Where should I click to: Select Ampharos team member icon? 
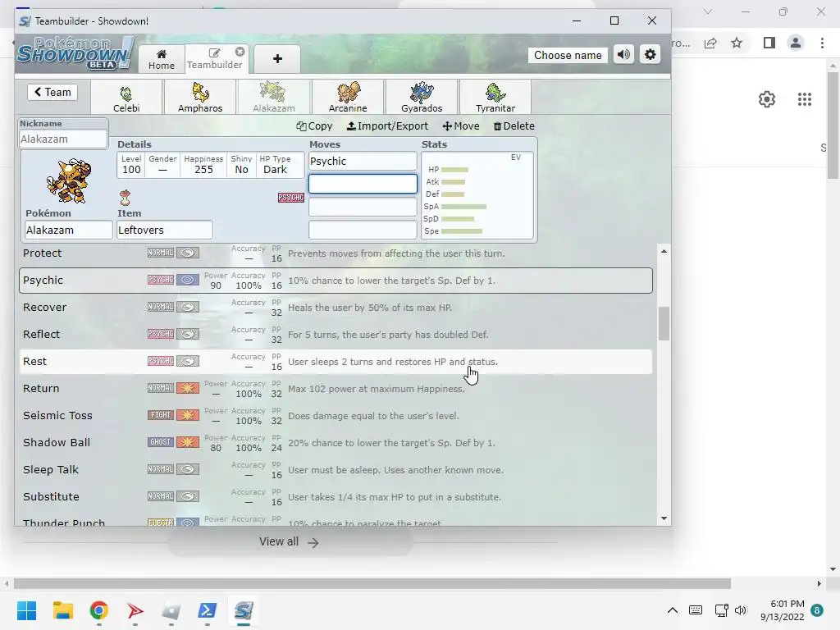[x=200, y=97]
